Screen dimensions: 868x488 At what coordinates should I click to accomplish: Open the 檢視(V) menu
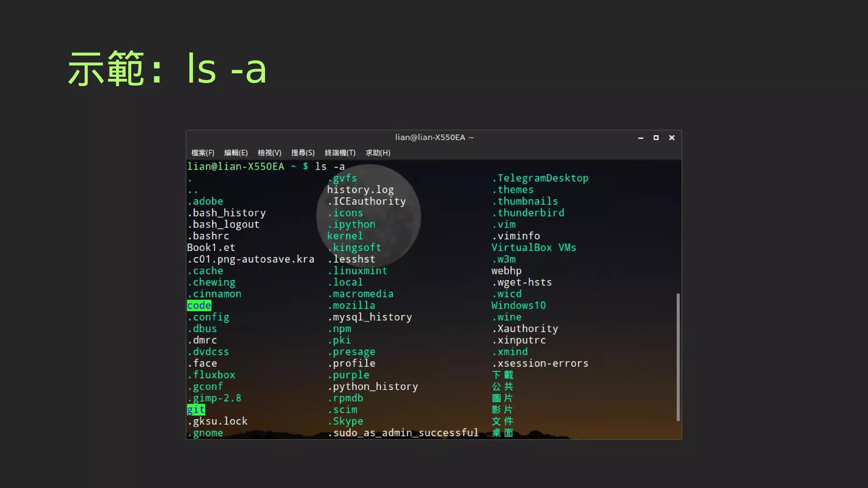270,152
